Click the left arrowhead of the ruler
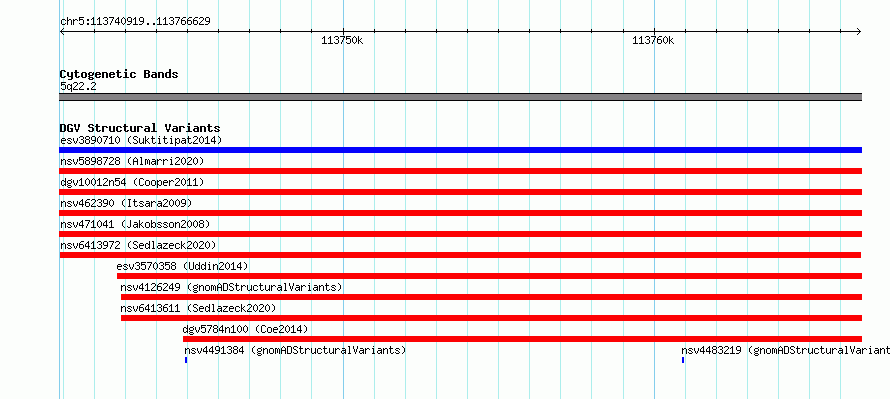This screenshot has width=890, height=399. [x=62, y=32]
